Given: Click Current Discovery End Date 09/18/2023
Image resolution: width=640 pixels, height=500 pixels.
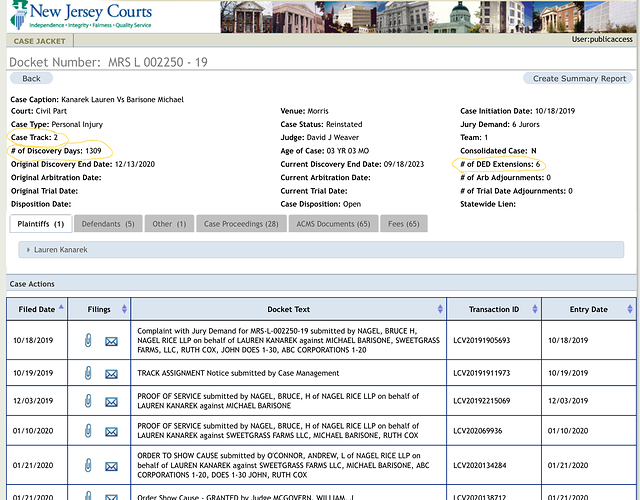Looking at the screenshot, I should [x=352, y=164].
